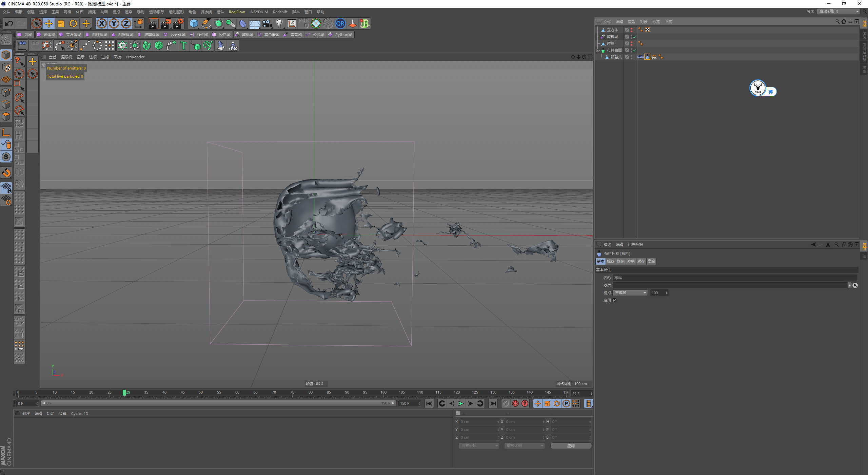Add a Cube primitive from the toolbar
This screenshot has width=868, height=475.
(x=194, y=23)
